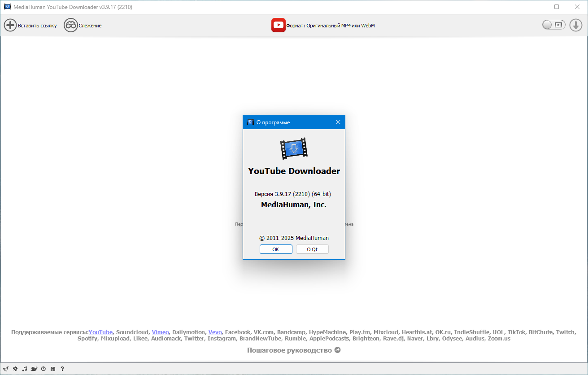Open help with the question mark icon

tap(62, 369)
